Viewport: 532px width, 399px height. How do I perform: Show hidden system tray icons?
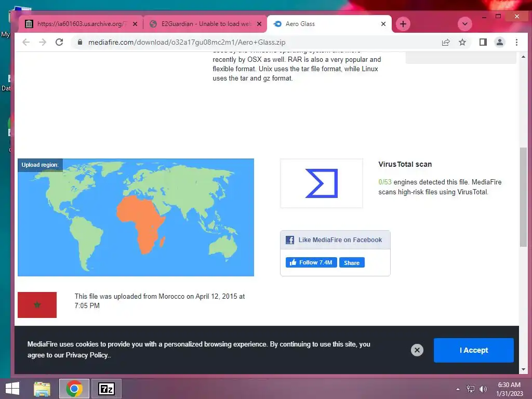(x=458, y=389)
